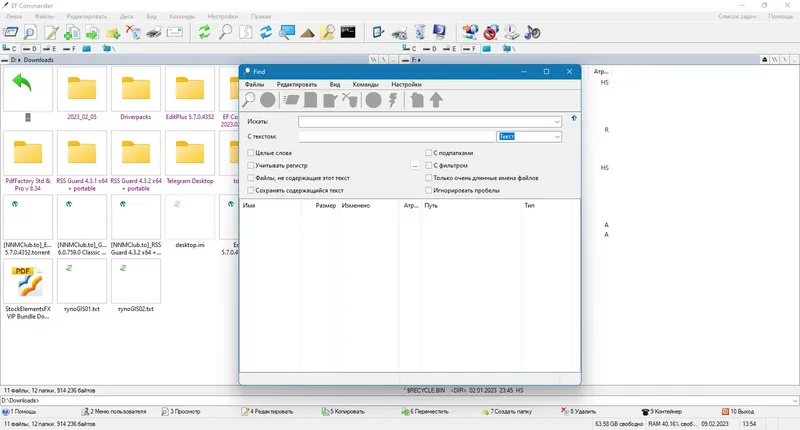Click the music note and speaker icon
Viewport: 800px width, 430px height.
(532, 33)
